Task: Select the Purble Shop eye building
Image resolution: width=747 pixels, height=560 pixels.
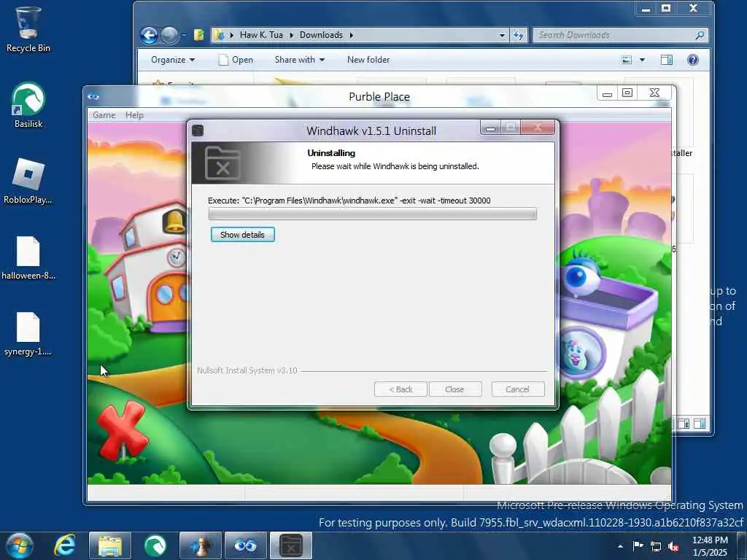Action: 608,316
